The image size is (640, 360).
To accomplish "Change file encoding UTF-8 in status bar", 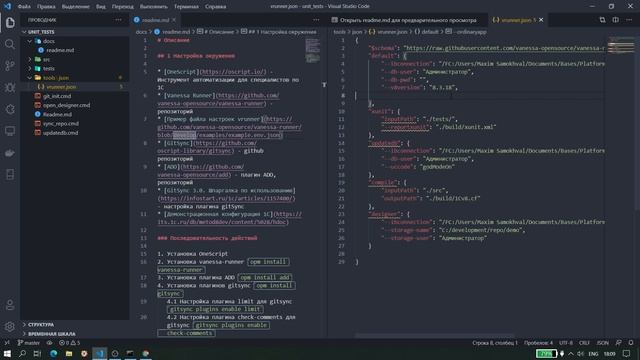I will click(566, 343).
